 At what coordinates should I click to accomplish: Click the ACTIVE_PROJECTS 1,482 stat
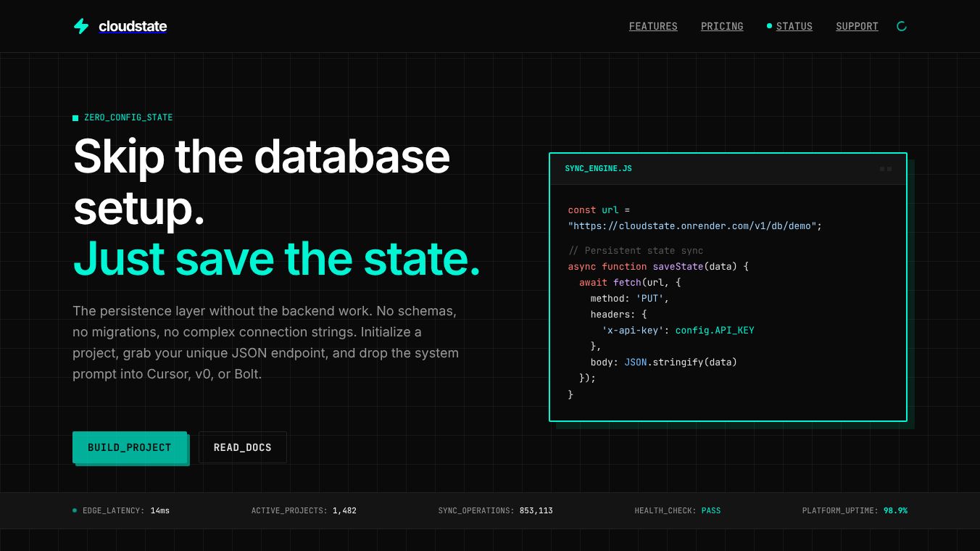pyautogui.click(x=304, y=510)
